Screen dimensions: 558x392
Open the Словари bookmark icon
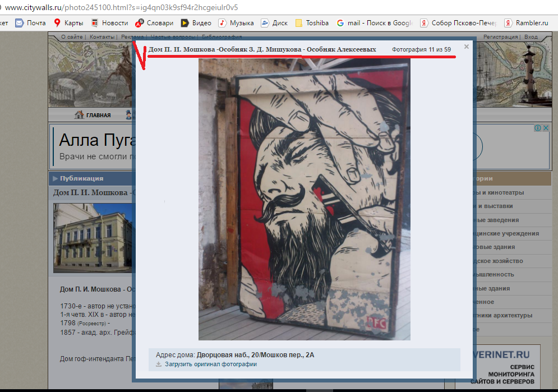point(140,23)
